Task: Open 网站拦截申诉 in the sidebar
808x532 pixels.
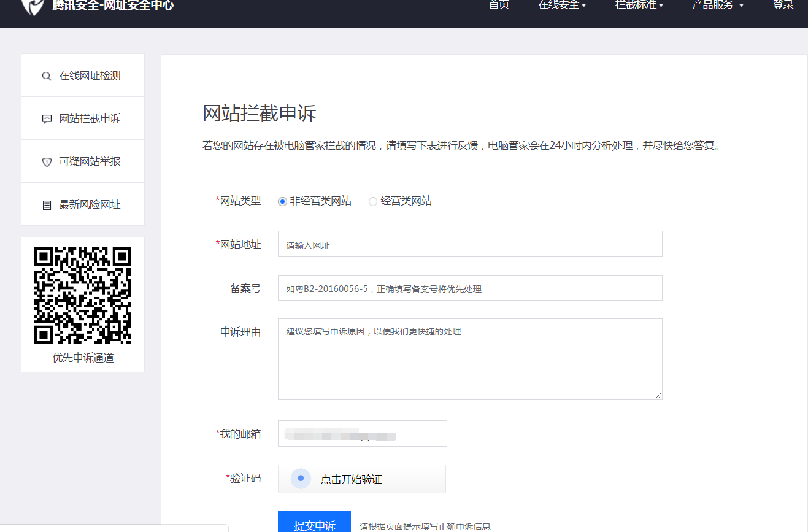Action: (x=83, y=118)
